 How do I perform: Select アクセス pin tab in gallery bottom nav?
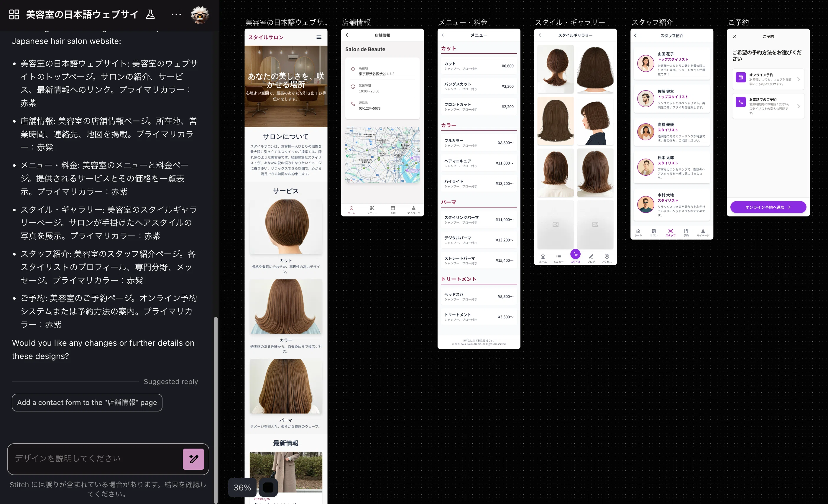pos(607,258)
